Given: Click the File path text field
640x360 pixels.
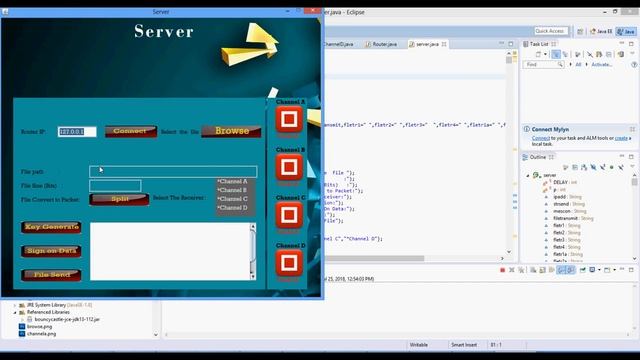Looking at the screenshot, I should pyautogui.click(x=173, y=171).
